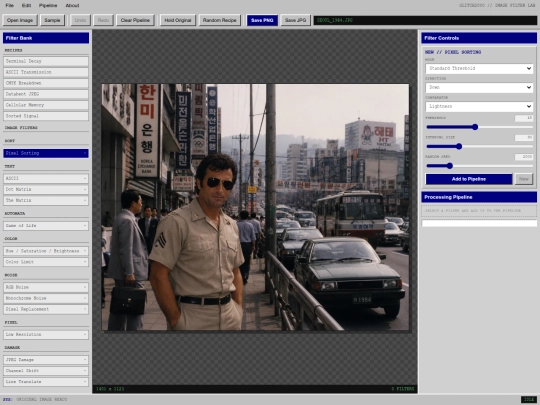540x405 pixels.
Task: Click the Filter Bank panel header
Action: [x=46, y=38]
